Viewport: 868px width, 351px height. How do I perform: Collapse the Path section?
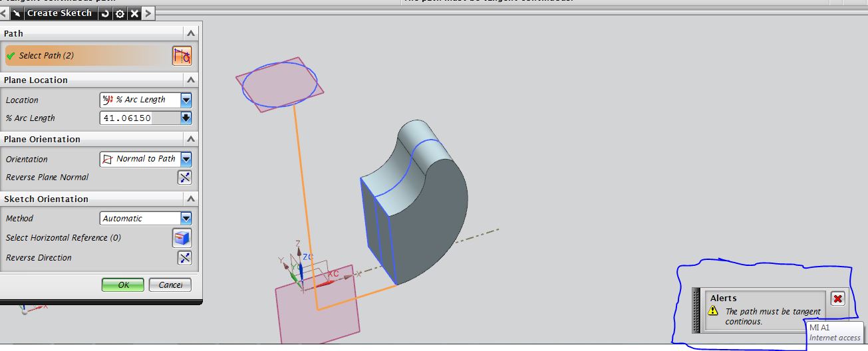[x=191, y=33]
